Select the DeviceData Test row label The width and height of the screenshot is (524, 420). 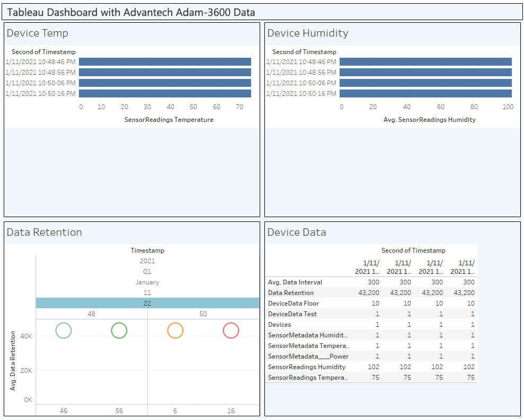click(292, 314)
